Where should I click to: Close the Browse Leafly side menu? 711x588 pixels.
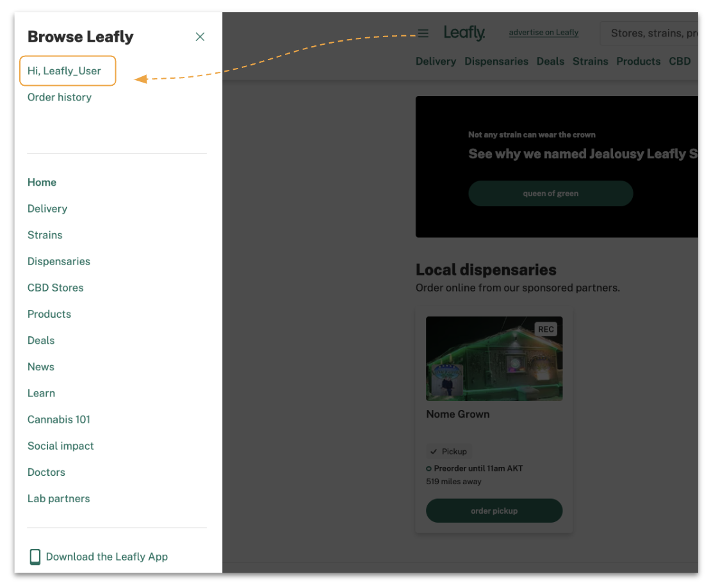(x=200, y=37)
